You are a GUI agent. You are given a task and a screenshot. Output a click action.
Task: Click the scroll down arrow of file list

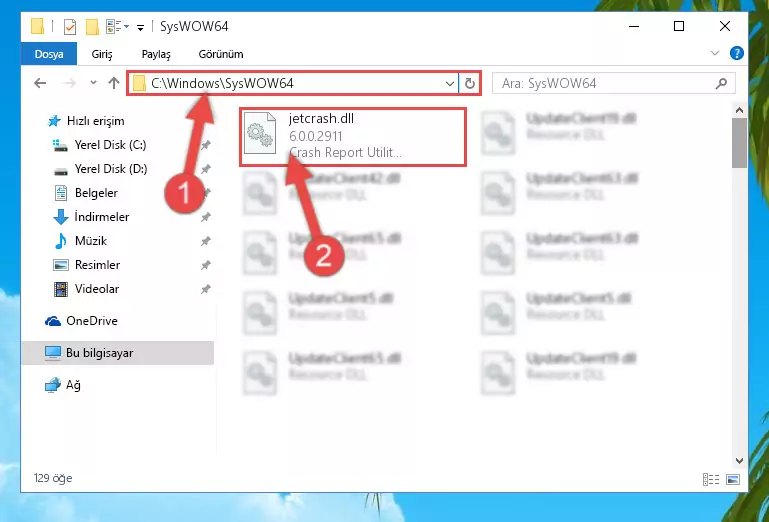tap(740, 461)
